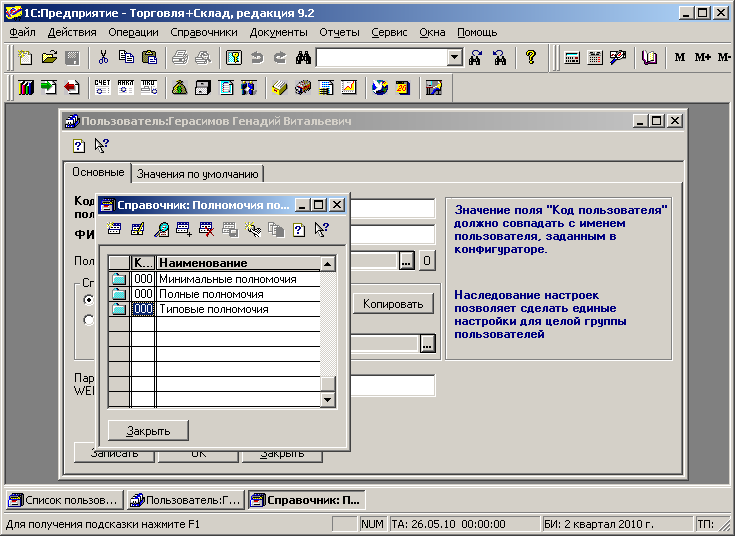Click the Копировать button

pos(393,304)
